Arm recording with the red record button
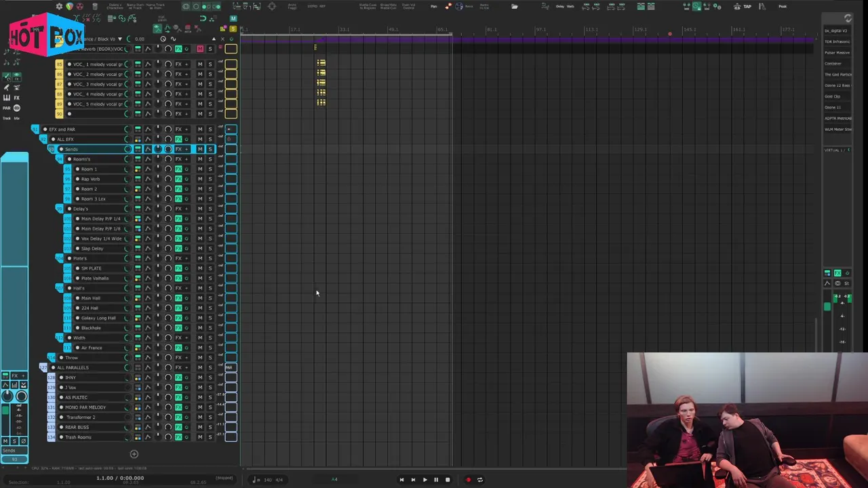 pos(468,480)
